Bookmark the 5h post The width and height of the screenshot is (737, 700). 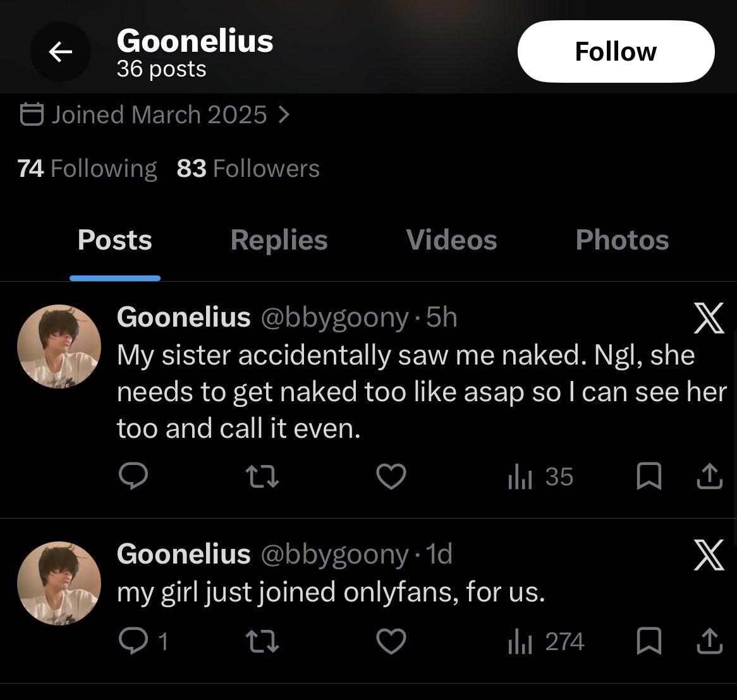649,476
